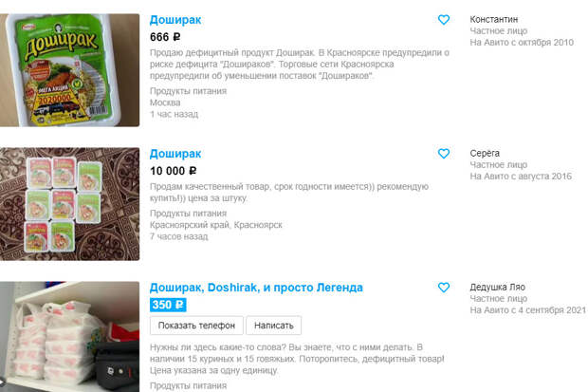
Task: Click the Показать телефон button
Action: (196, 326)
